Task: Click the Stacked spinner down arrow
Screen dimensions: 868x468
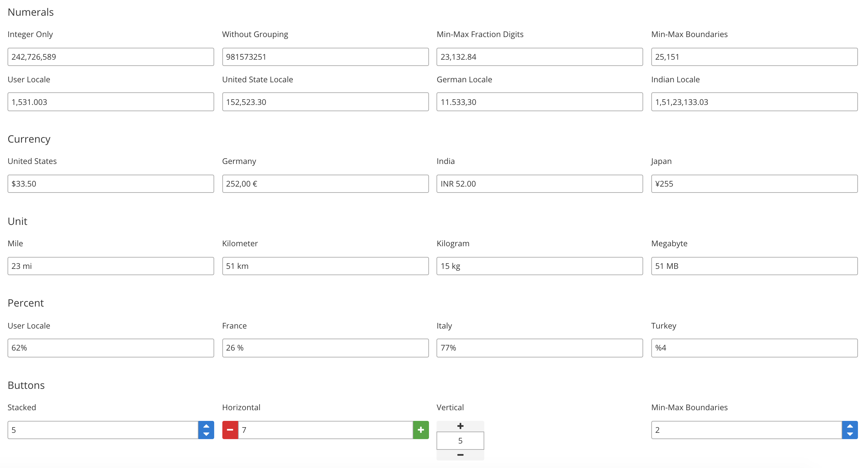Action: click(x=206, y=434)
